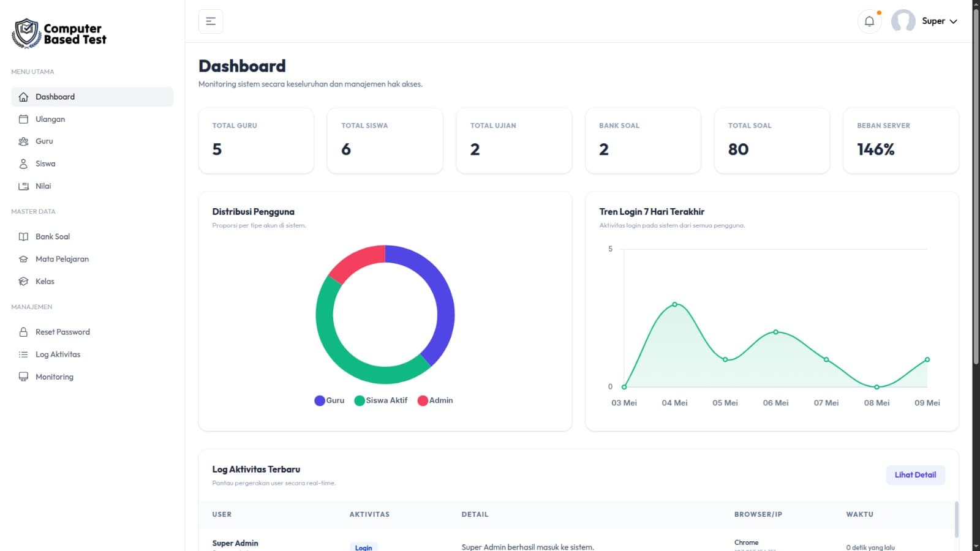
Task: Click the Log Aktivitas list icon
Action: pyautogui.click(x=23, y=354)
